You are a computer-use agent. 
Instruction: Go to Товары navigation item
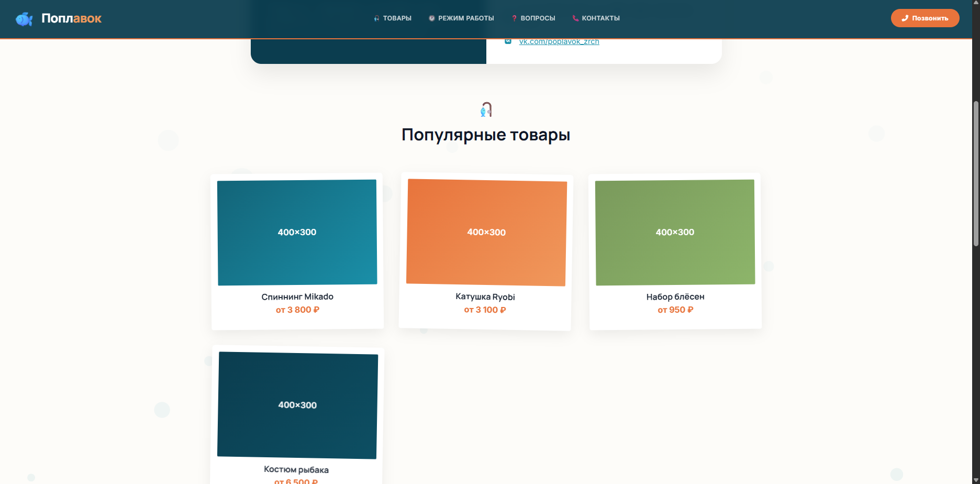tap(393, 18)
